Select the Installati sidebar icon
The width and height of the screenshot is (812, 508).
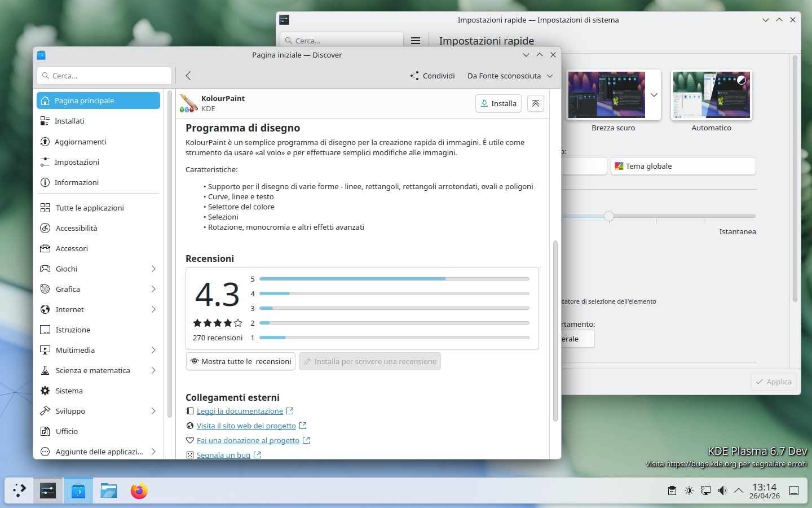[x=46, y=121]
